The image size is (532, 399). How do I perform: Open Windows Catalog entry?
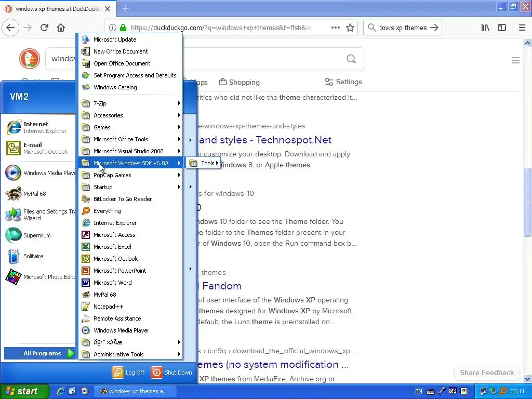[130, 87]
